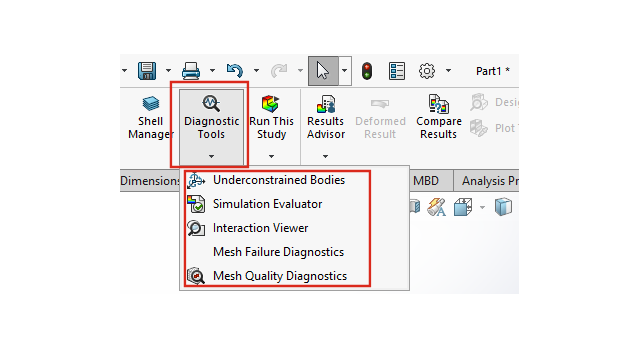Open the Save dropdown arrow
The image size is (640, 360).
click(168, 71)
